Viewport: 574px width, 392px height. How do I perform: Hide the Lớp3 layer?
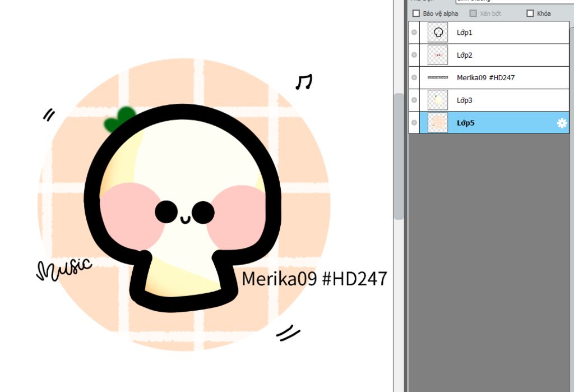[x=414, y=100]
